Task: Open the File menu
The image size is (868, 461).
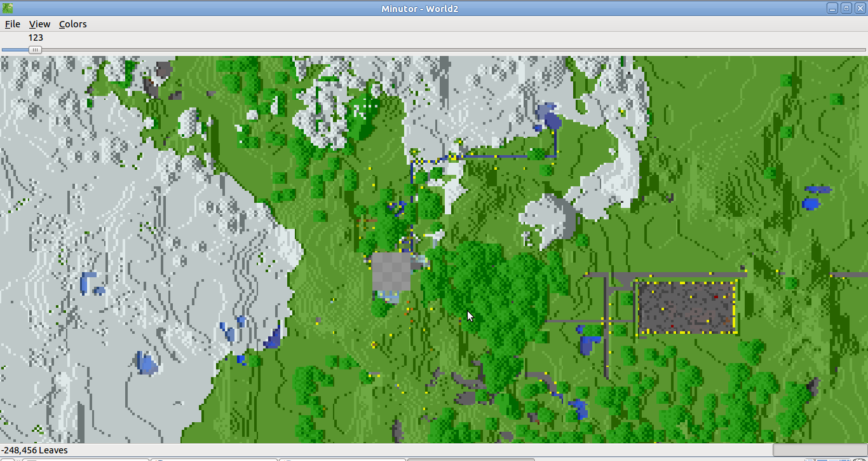Action: [12, 24]
